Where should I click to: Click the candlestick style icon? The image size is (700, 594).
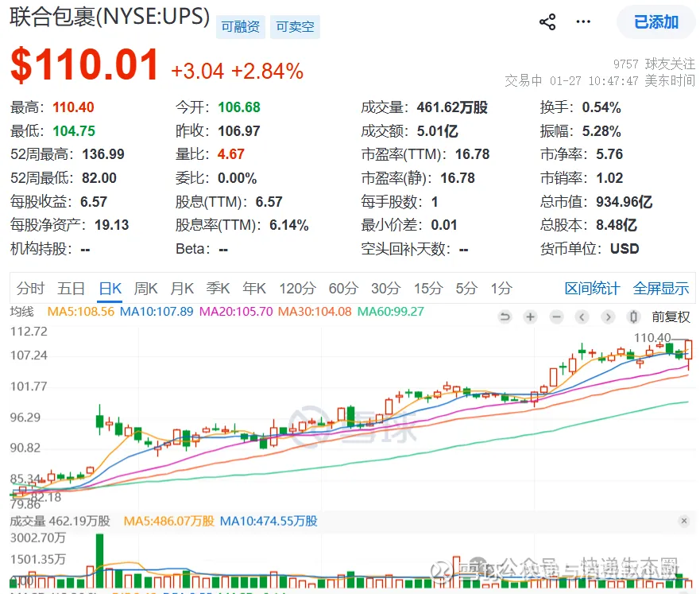tap(633, 317)
